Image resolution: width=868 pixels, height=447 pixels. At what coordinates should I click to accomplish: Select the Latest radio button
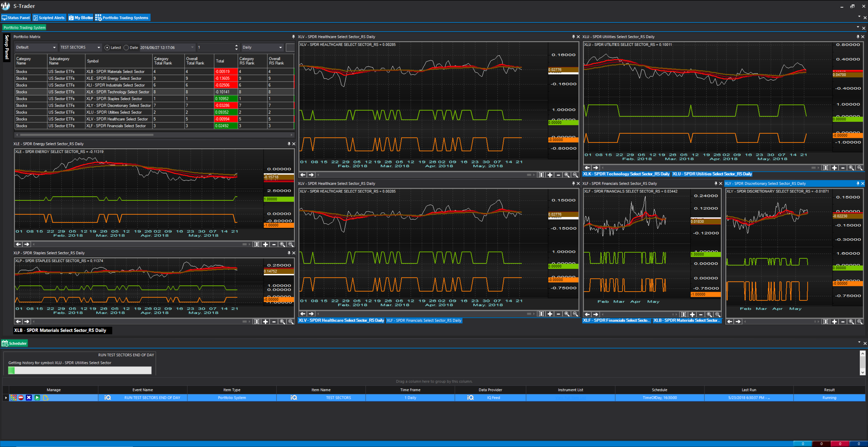pos(107,48)
